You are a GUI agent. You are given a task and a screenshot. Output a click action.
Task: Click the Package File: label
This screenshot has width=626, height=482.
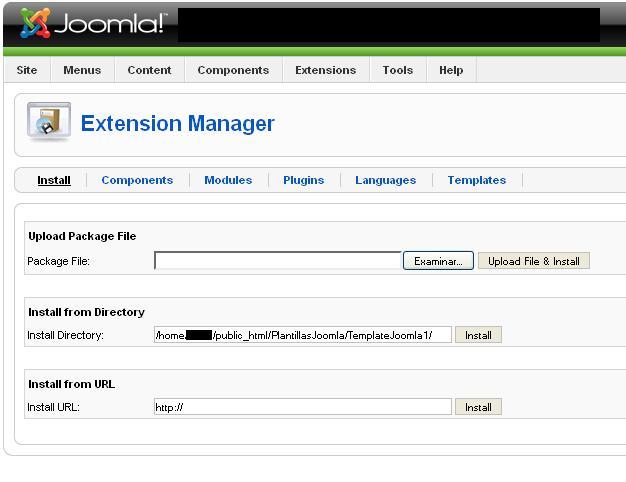tap(58, 261)
